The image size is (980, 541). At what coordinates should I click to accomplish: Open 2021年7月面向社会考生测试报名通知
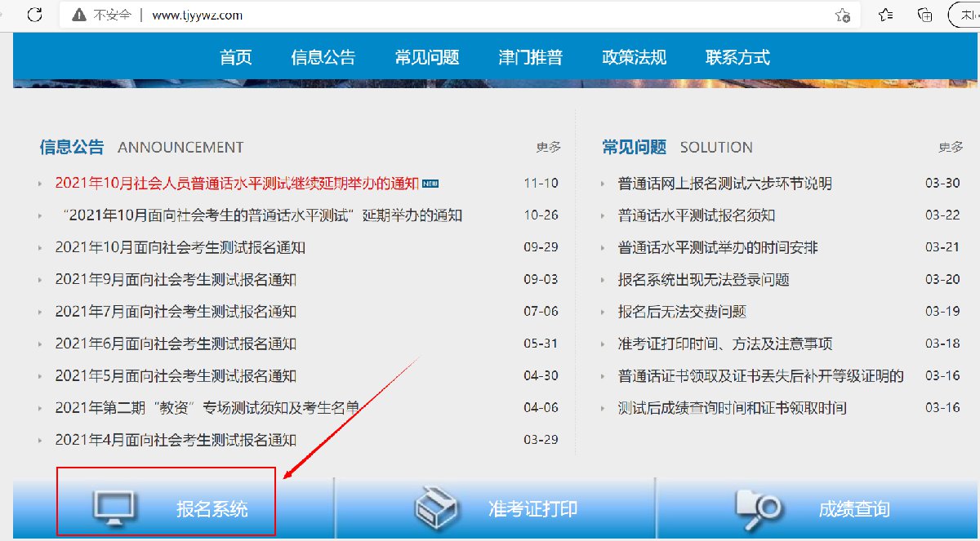click(x=176, y=312)
